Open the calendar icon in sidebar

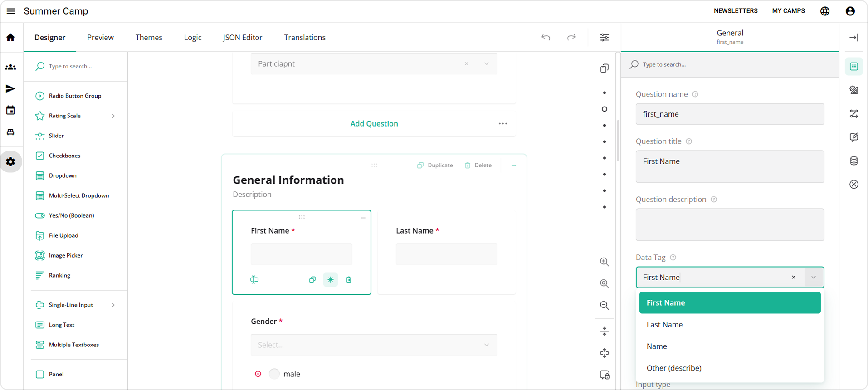click(x=10, y=110)
